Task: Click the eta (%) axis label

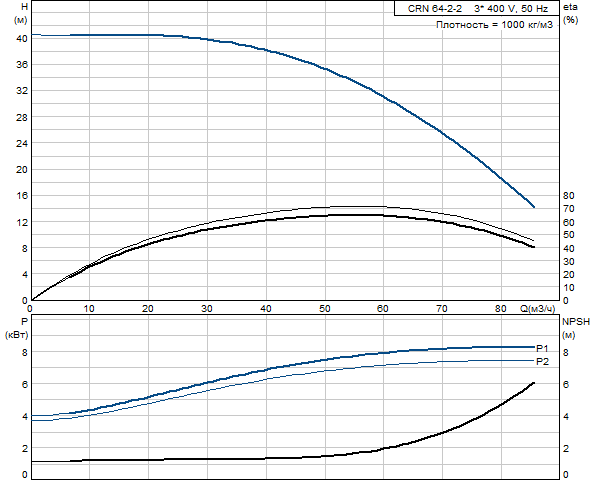Action: pos(570,13)
